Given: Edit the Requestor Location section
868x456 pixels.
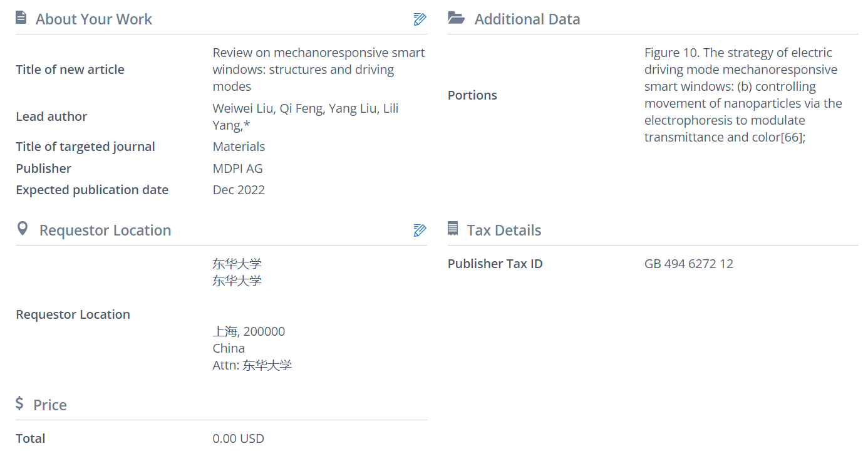Looking at the screenshot, I should click(420, 231).
